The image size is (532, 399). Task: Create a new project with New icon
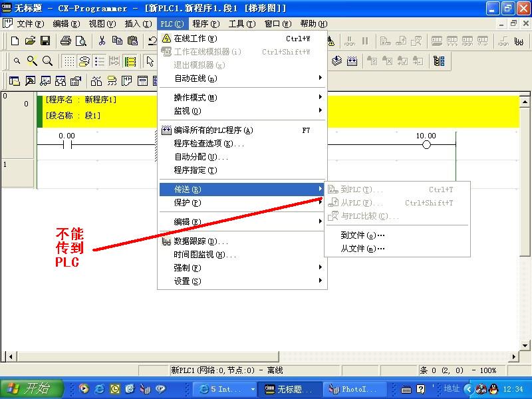15,41
